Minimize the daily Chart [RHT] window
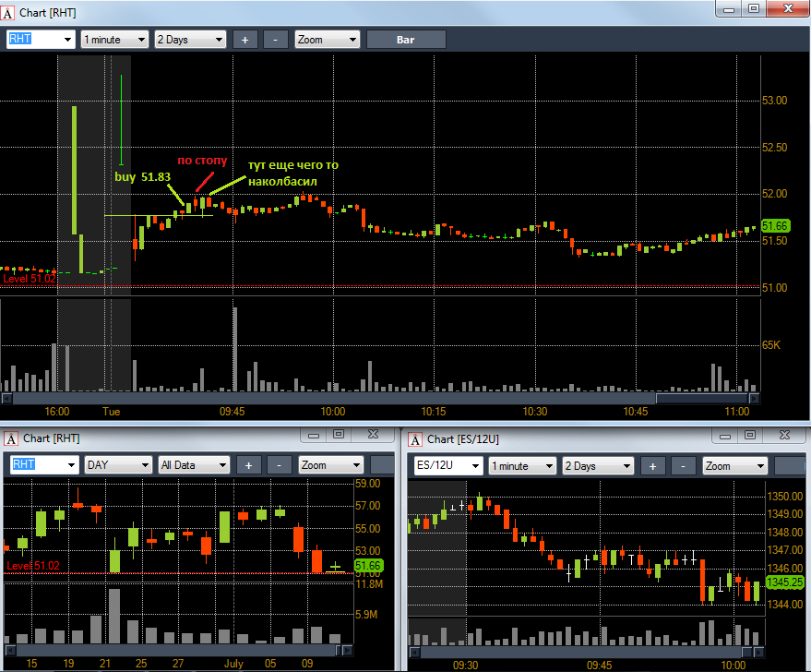This screenshot has width=811, height=672. 314,435
